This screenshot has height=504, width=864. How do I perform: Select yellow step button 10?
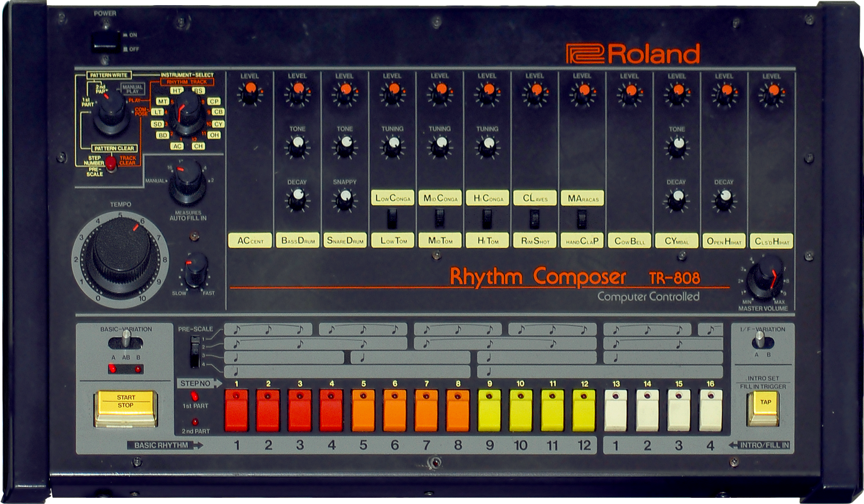coord(521,411)
